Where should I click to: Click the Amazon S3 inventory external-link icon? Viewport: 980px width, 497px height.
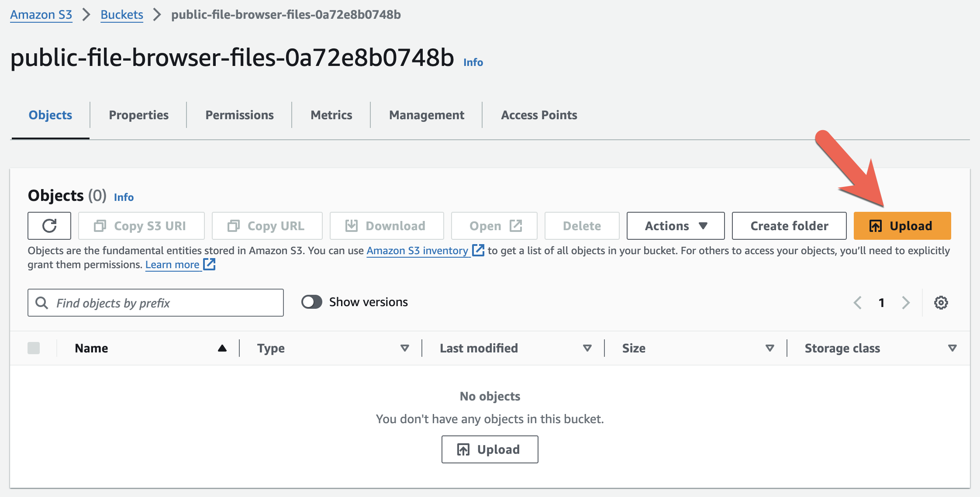click(x=478, y=250)
